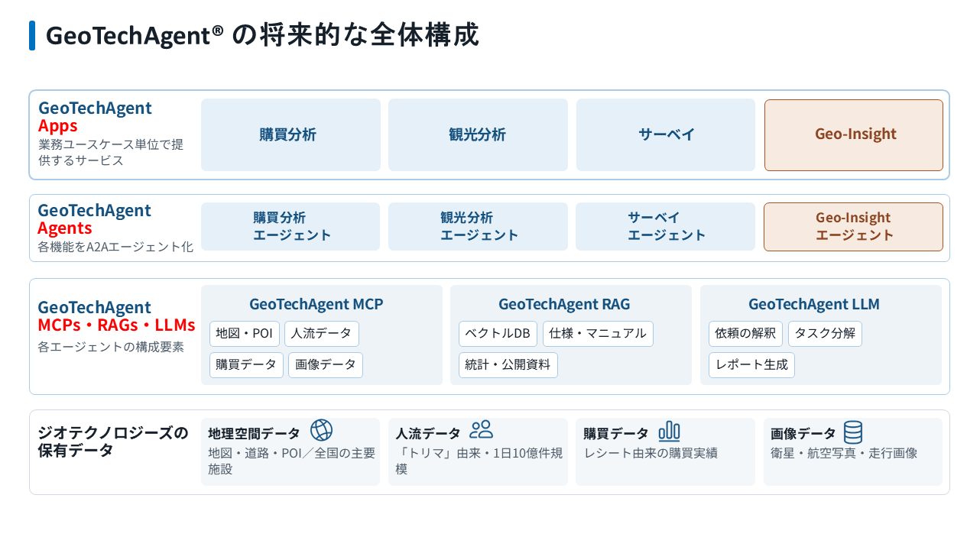This screenshot has width=980, height=550.
Task: Select the タスク分解 chip
Action: point(826,334)
